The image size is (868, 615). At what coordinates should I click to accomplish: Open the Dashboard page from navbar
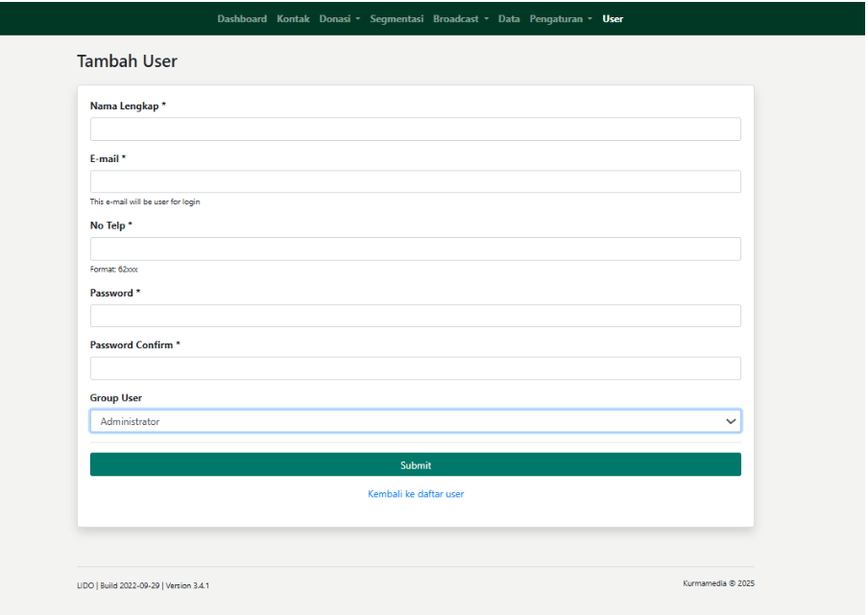click(x=242, y=19)
